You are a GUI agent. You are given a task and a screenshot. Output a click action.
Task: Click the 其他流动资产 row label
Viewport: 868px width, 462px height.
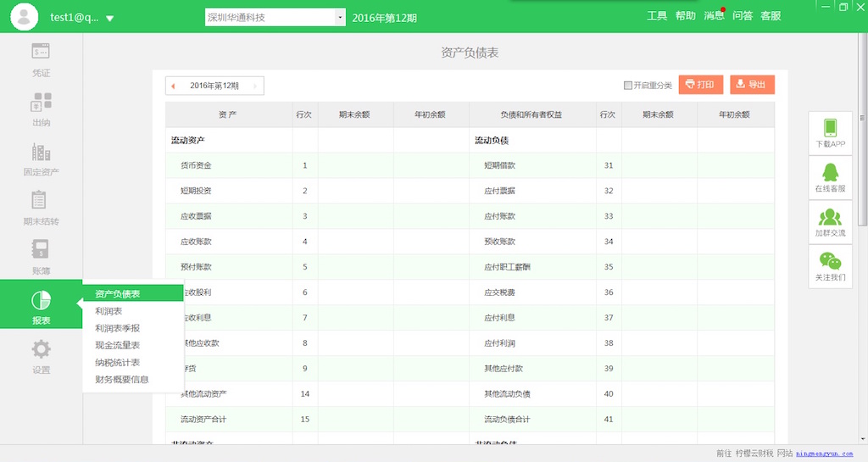[203, 394]
